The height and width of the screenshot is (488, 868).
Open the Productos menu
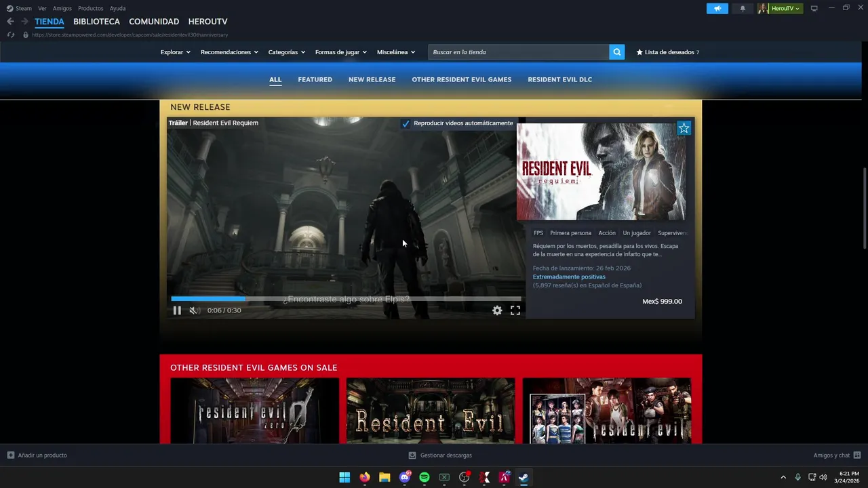pyautogui.click(x=91, y=8)
